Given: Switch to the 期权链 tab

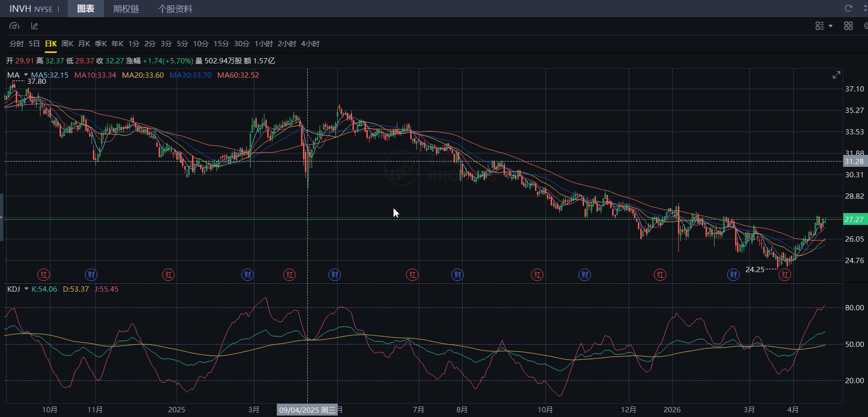Looking at the screenshot, I should [x=126, y=9].
